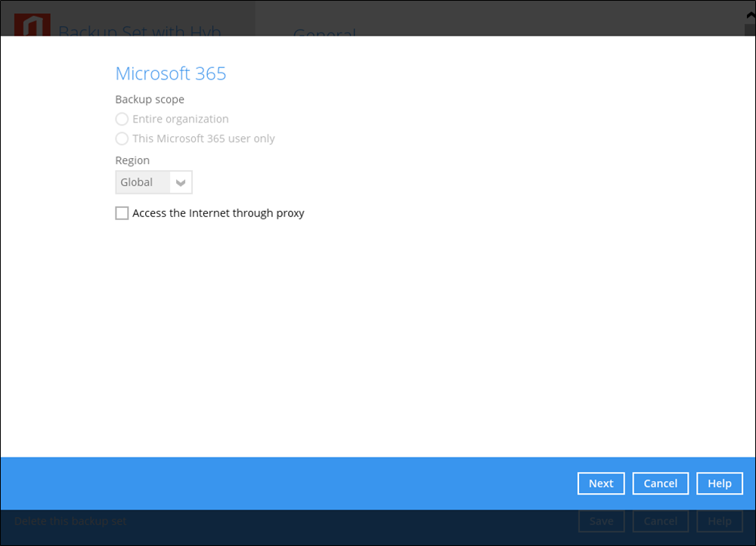Click the Office backup set icon behind dialog
Viewport: 756px width, 546px height.
coord(33,25)
